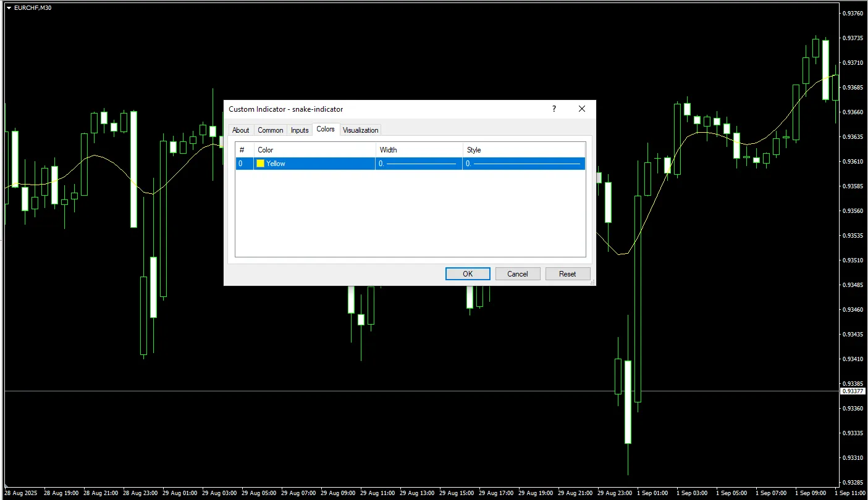
Task: Select the row index 0 cell
Action: [241, 164]
